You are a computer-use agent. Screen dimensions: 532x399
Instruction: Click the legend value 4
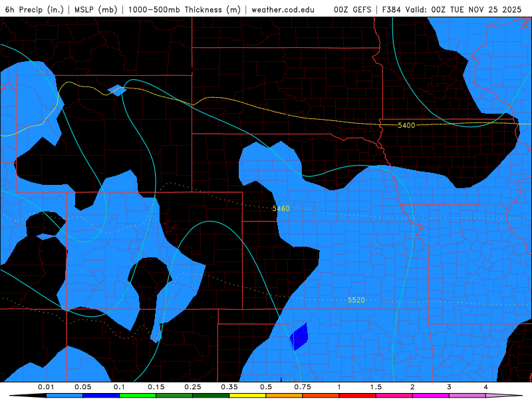tap(486, 387)
